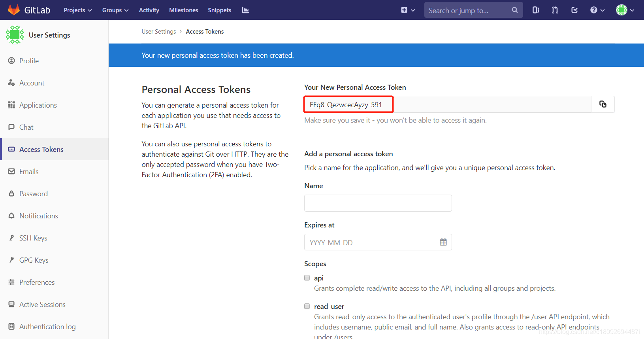The width and height of the screenshot is (644, 339).
Task: Click the search magnifier icon
Action: pyautogui.click(x=514, y=10)
